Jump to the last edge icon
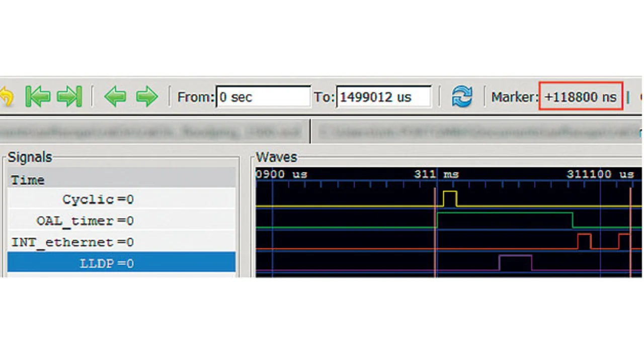644x362 pixels. (69, 96)
